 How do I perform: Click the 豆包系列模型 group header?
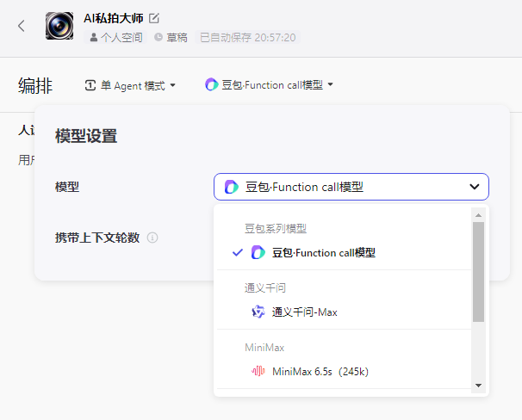276,228
